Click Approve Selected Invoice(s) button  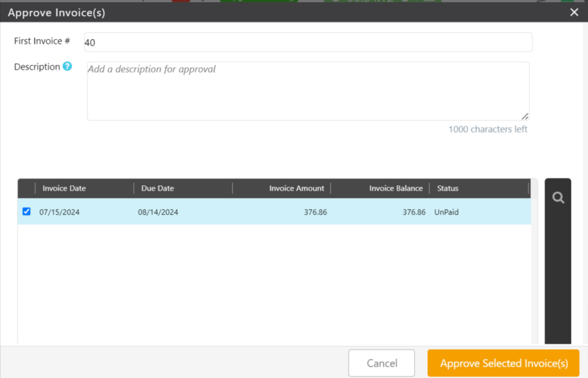pos(504,363)
